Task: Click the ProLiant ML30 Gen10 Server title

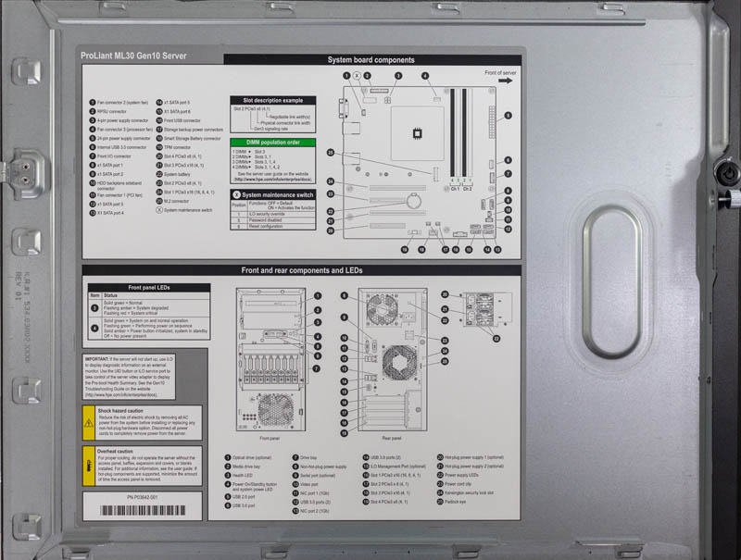Action: [133, 56]
